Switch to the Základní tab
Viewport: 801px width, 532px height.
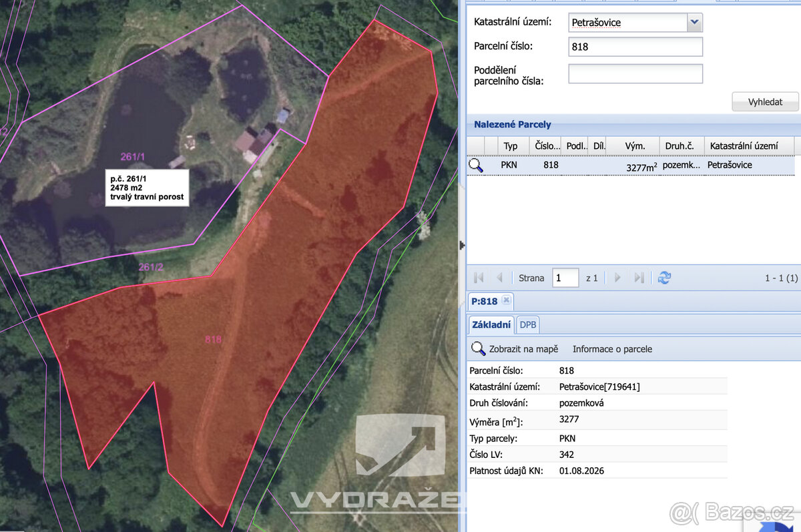coord(491,325)
